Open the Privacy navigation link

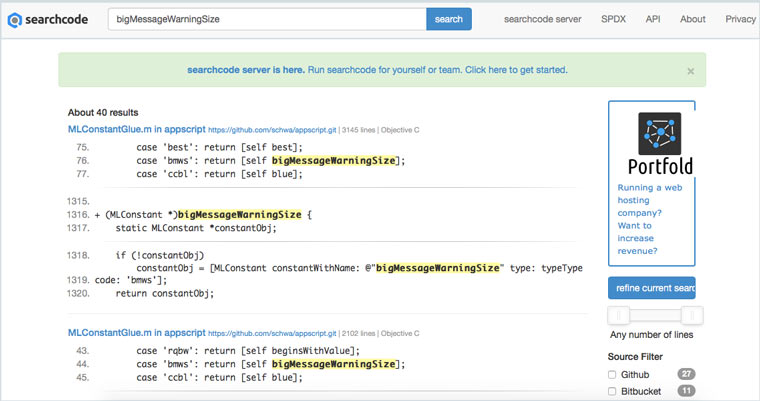coord(740,19)
